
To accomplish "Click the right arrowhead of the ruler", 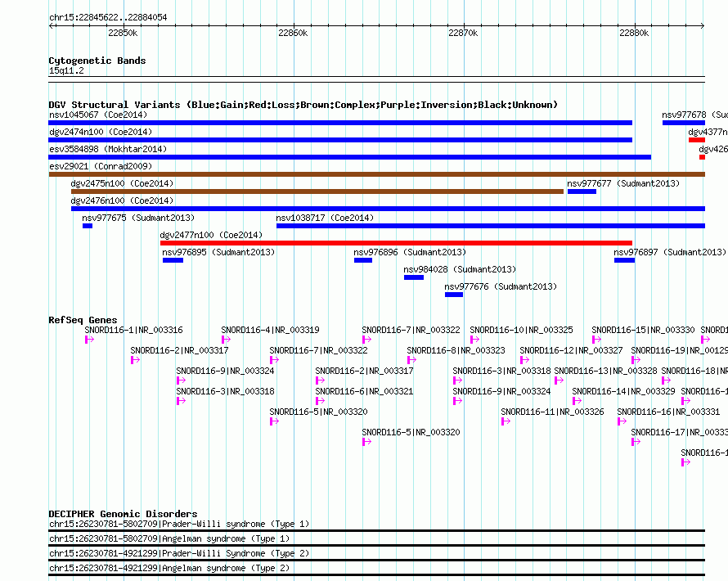I will tap(703, 25).
